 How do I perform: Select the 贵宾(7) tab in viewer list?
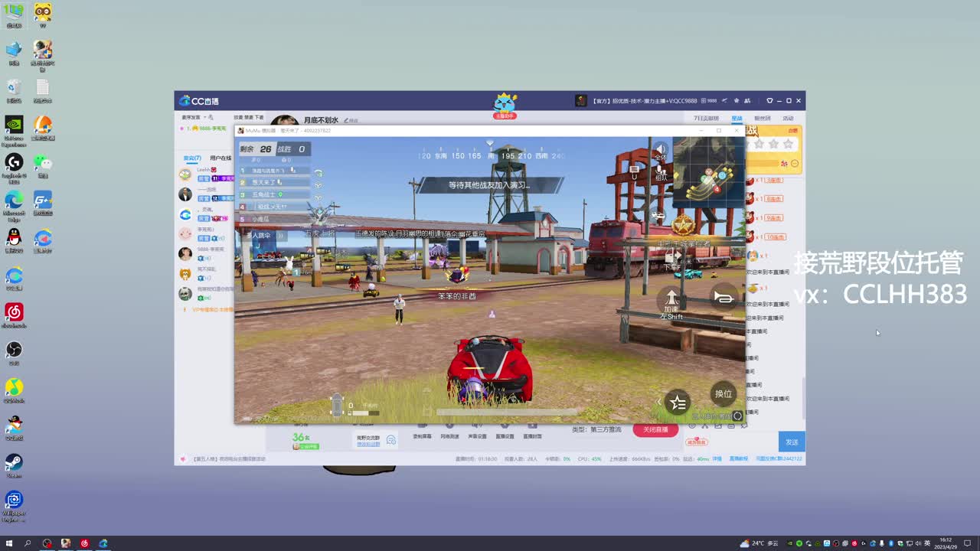click(x=192, y=158)
